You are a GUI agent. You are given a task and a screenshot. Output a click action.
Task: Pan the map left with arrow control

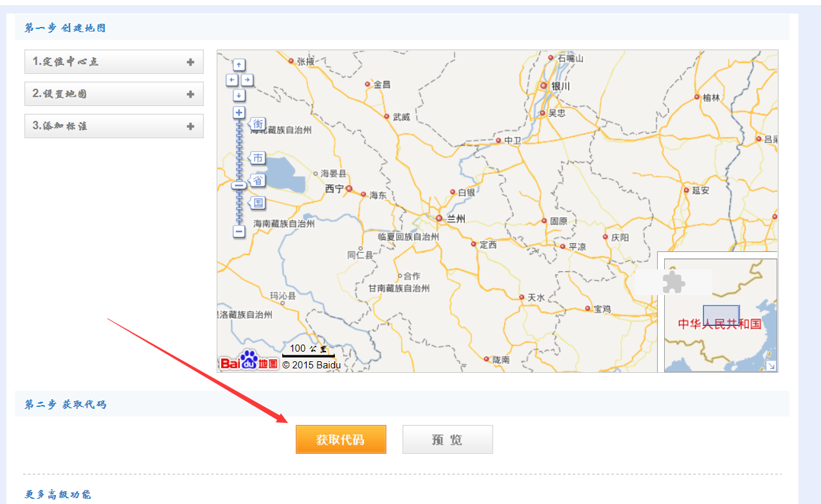point(232,80)
